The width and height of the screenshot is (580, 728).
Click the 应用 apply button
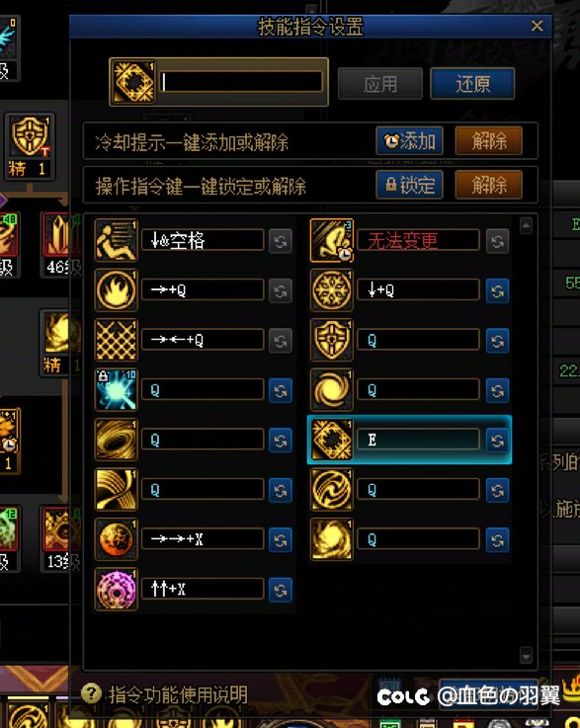coord(379,84)
